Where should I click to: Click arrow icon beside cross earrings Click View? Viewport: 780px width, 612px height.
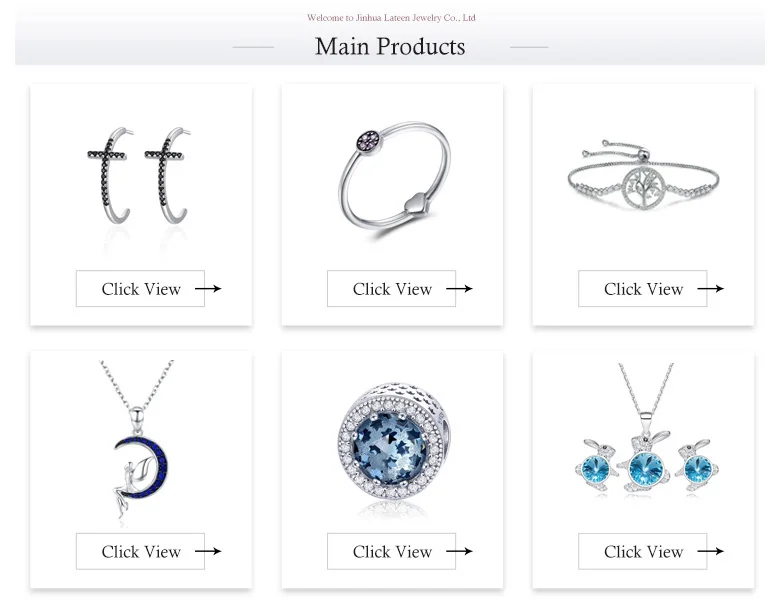tap(208, 289)
